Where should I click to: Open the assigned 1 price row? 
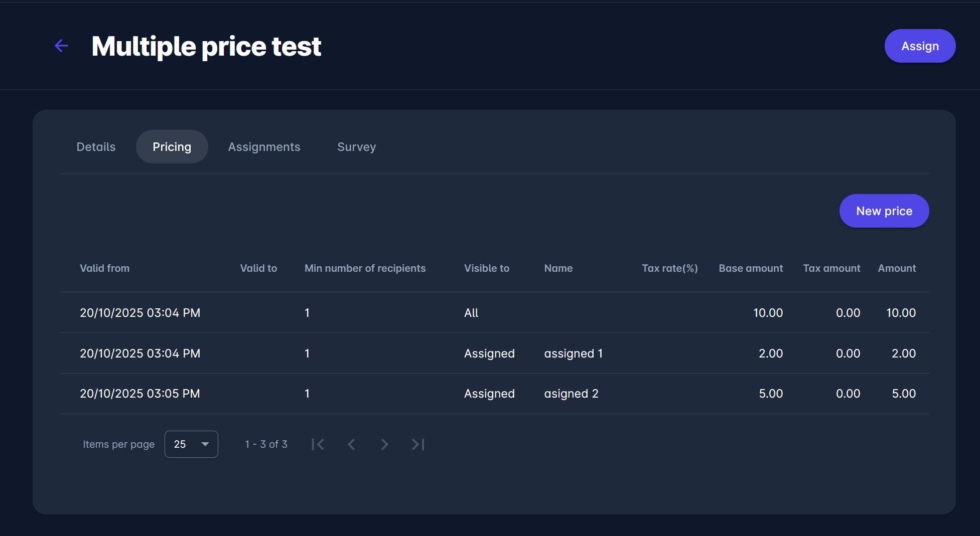click(x=573, y=353)
